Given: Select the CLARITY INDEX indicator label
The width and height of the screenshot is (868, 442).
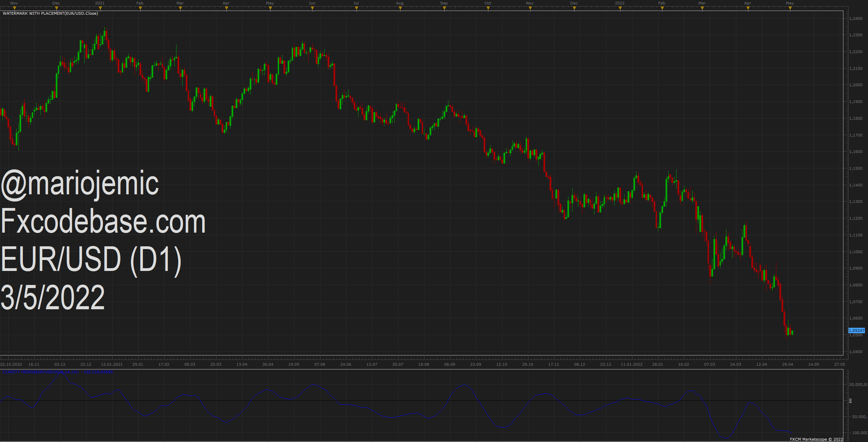Looking at the screenshot, I should (x=57, y=372).
